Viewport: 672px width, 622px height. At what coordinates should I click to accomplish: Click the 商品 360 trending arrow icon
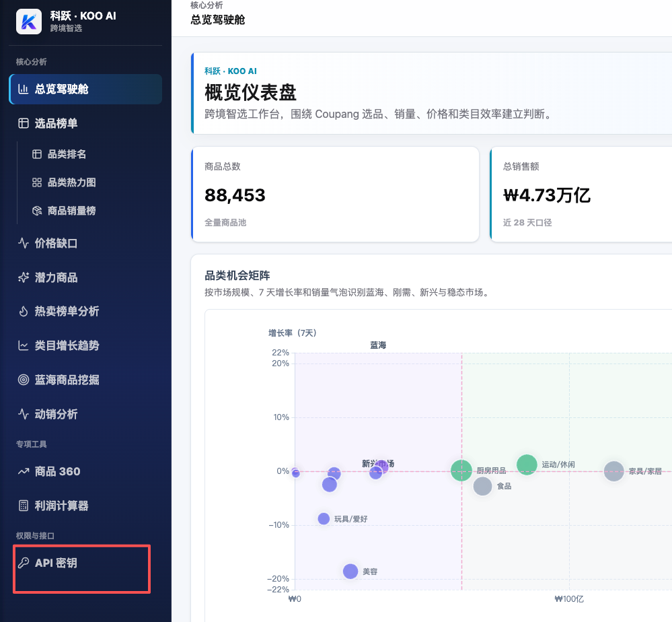(x=23, y=472)
